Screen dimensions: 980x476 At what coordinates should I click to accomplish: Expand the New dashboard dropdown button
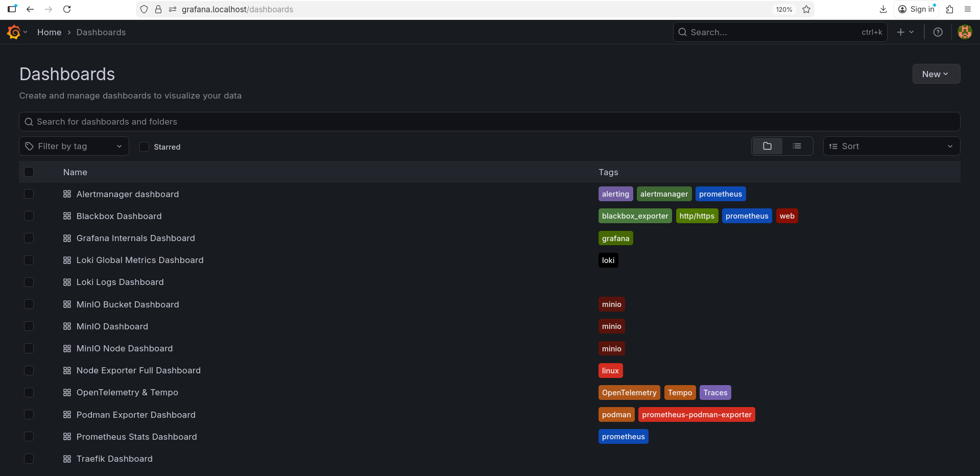936,74
